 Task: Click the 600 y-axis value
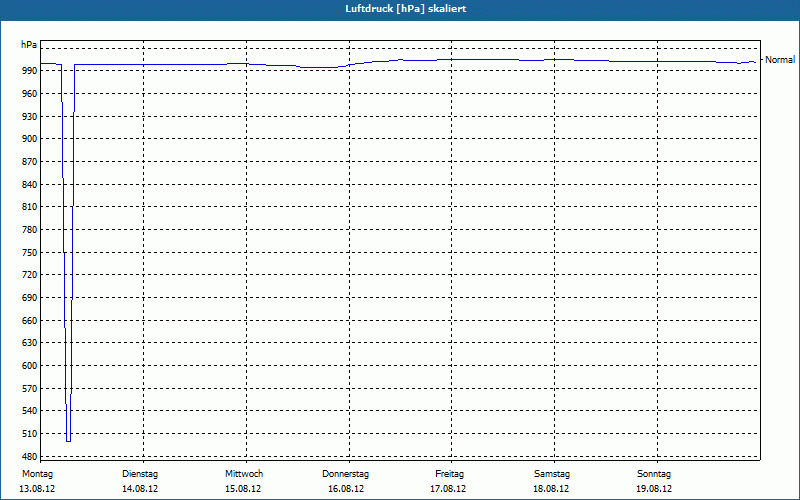point(29,366)
